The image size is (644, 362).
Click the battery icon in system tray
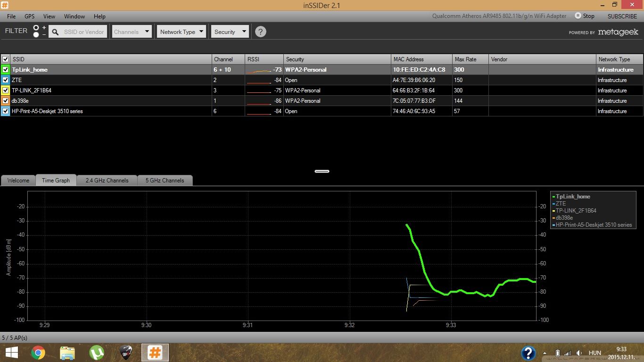point(558,353)
